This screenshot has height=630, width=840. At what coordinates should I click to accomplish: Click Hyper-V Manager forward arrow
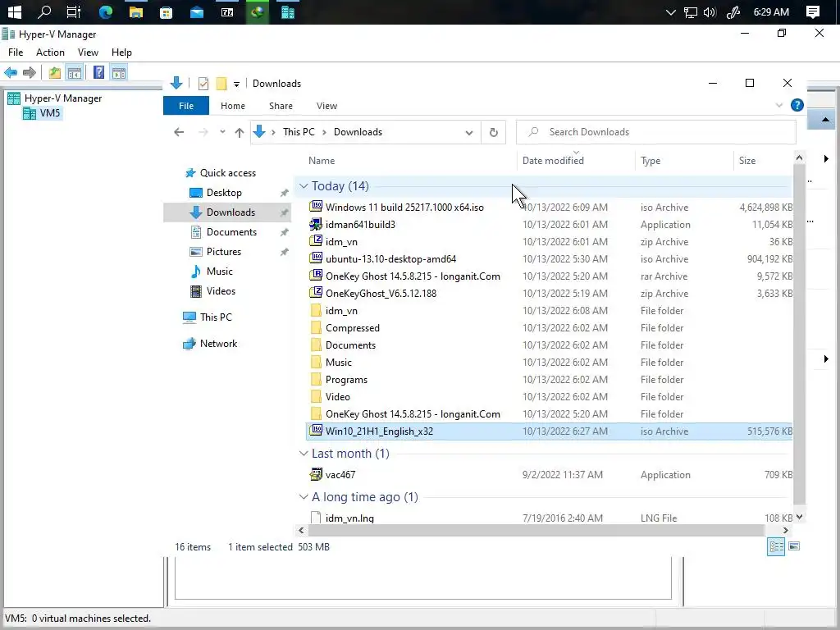[x=30, y=72]
